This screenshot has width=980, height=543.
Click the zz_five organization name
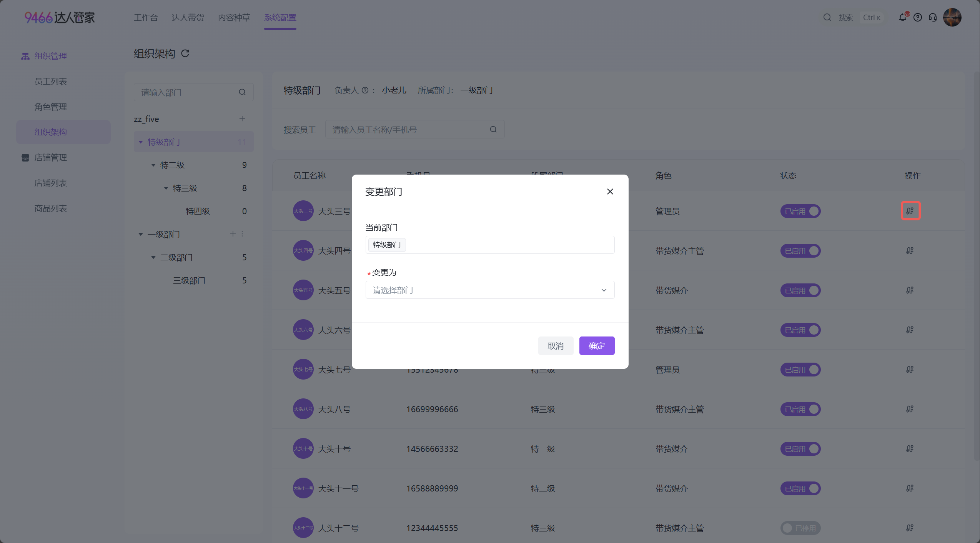[x=146, y=119]
